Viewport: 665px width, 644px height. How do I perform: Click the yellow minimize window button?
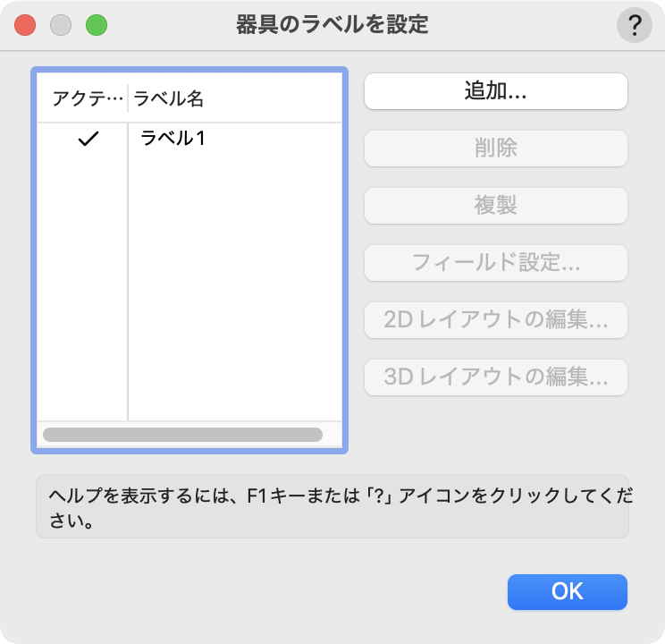pos(61,25)
